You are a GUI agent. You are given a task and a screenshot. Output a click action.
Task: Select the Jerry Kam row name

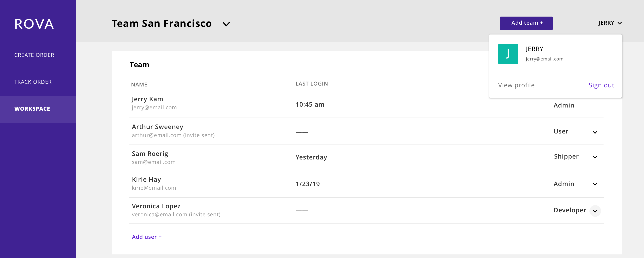[x=147, y=99]
